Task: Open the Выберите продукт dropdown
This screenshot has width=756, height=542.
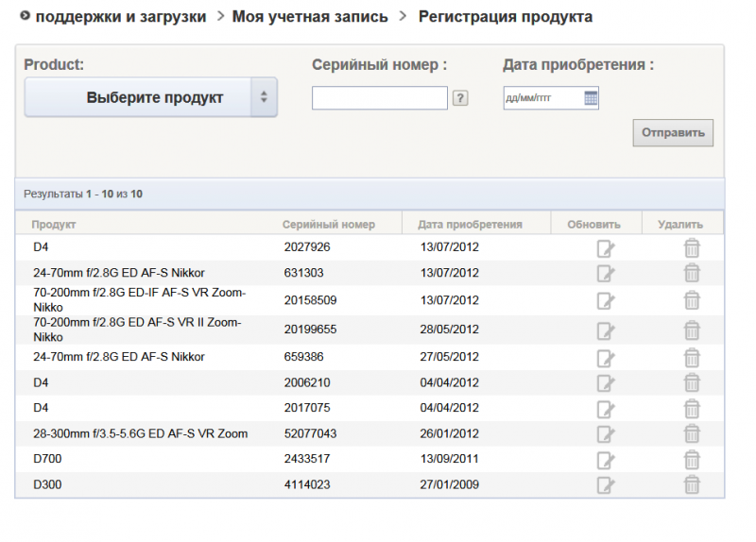Action: point(151,97)
